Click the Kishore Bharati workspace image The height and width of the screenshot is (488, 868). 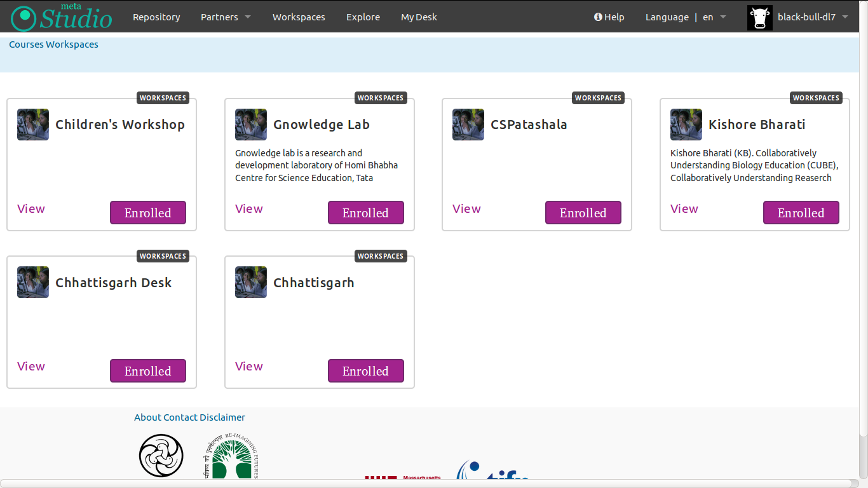pos(686,125)
